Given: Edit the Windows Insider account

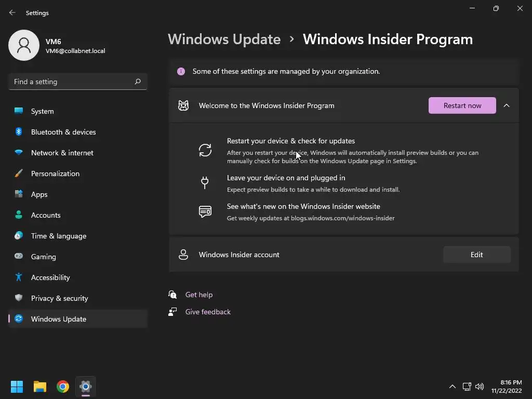Looking at the screenshot, I should 476,255.
